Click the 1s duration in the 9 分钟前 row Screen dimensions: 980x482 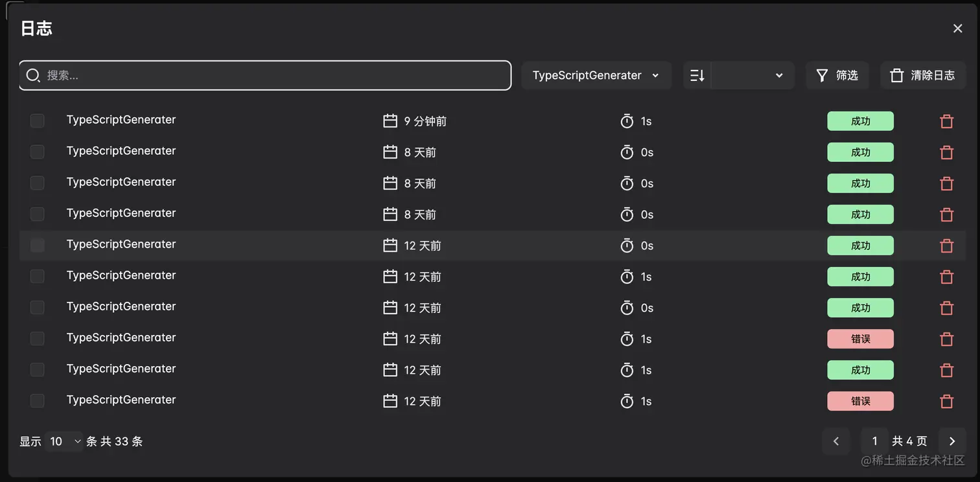click(x=646, y=121)
